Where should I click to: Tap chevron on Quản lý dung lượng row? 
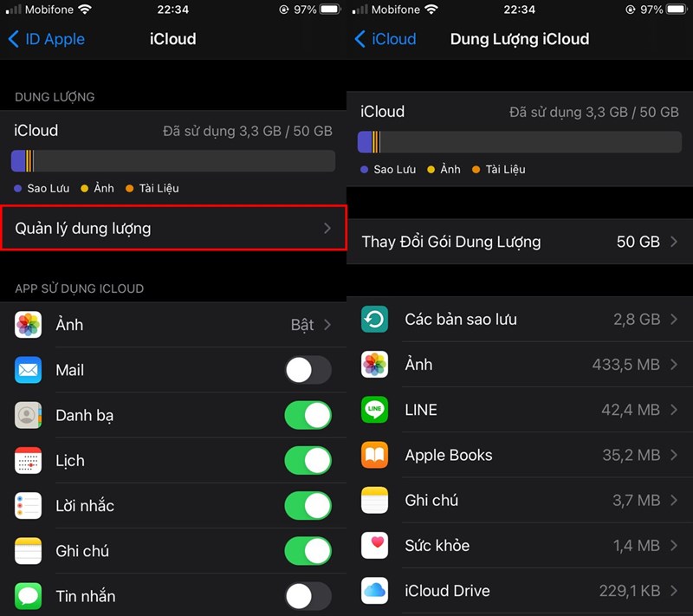coord(327,228)
